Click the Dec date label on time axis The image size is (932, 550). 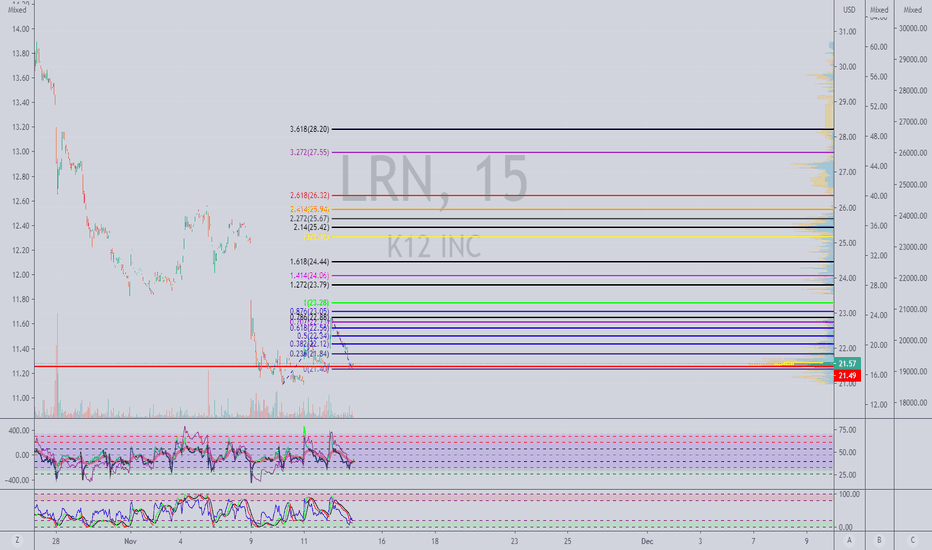pyautogui.click(x=647, y=541)
